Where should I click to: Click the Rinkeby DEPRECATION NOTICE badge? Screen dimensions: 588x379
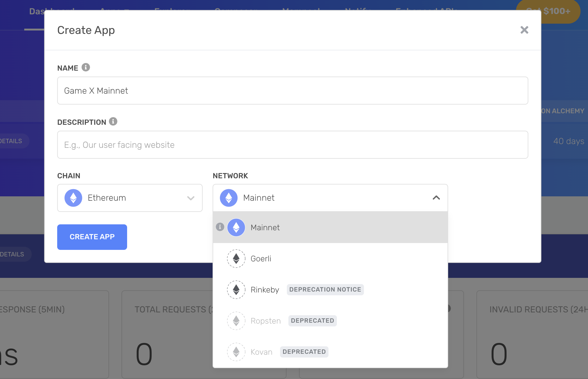click(x=325, y=290)
